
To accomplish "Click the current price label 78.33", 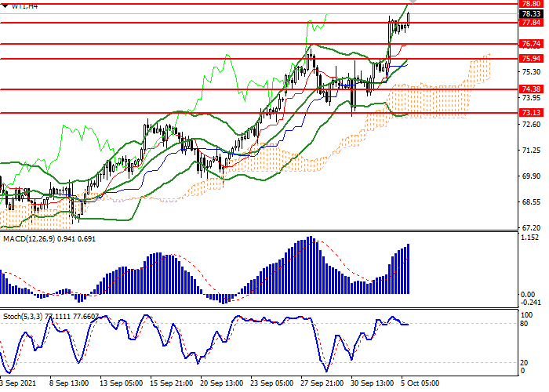I will tap(531, 13).
